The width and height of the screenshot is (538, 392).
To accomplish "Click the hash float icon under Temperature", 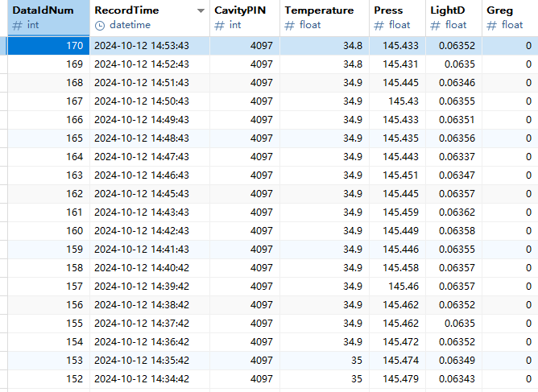I will coord(289,25).
